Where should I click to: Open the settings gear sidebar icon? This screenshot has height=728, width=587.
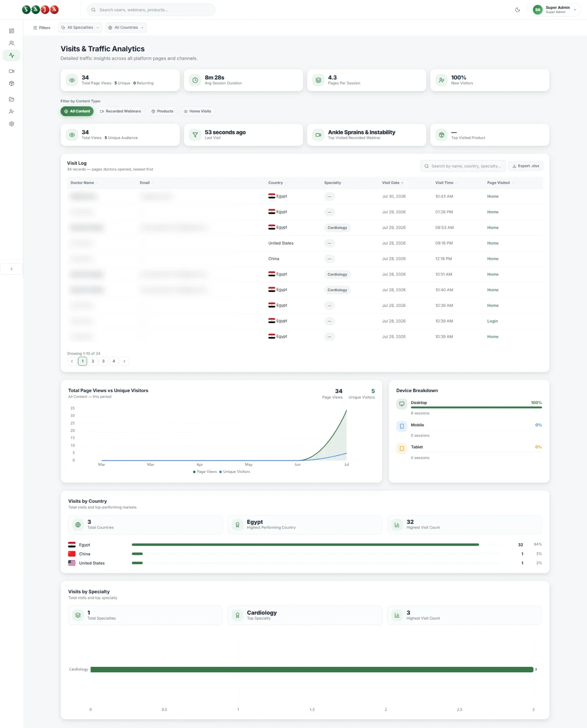tap(11, 124)
